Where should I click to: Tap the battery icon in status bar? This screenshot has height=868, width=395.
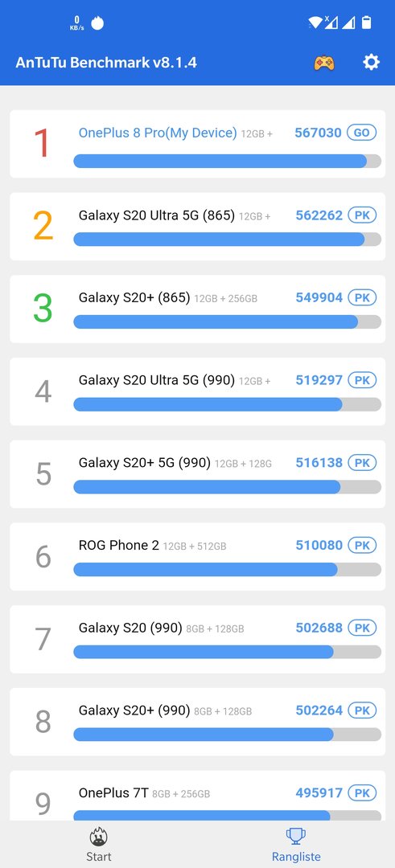[x=366, y=23]
